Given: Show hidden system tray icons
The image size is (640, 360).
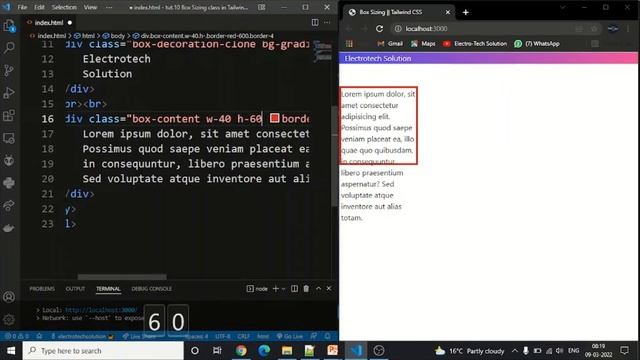Looking at the screenshot, I should [515, 351].
